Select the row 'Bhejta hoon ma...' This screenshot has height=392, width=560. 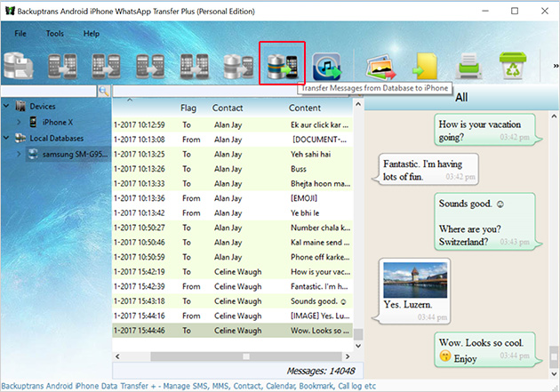click(233, 183)
